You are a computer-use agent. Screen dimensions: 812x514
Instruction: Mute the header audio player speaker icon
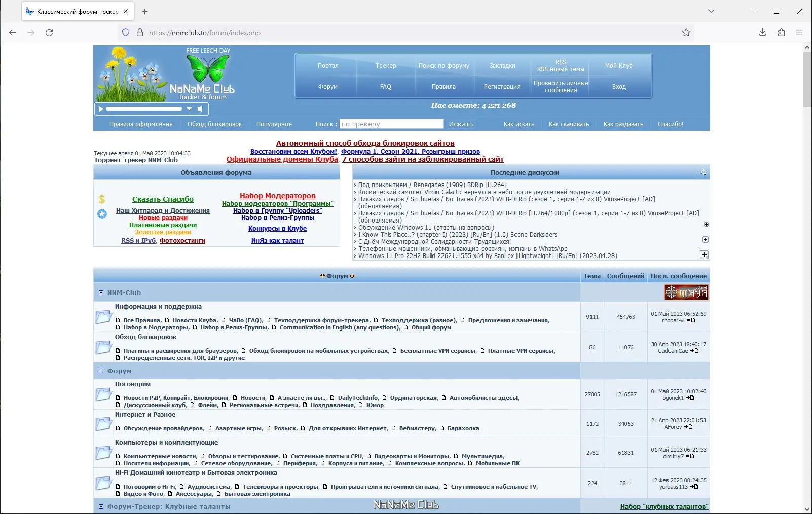point(200,108)
